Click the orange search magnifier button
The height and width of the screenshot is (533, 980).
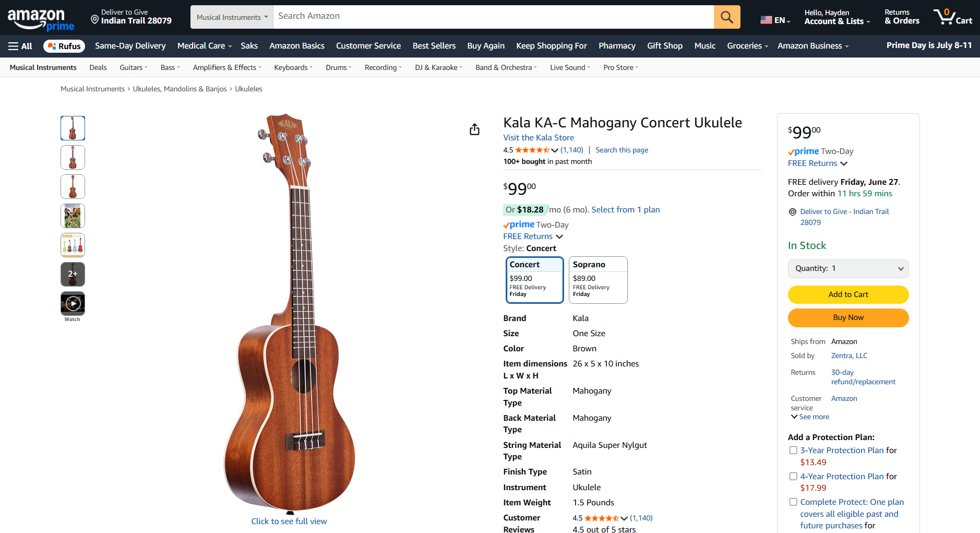pyautogui.click(x=726, y=17)
